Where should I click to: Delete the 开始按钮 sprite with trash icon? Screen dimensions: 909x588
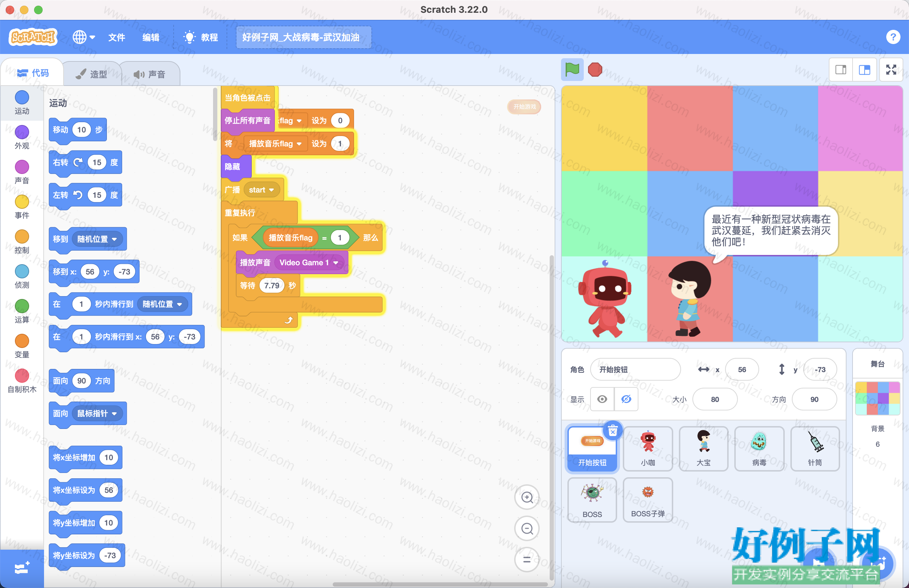click(613, 431)
